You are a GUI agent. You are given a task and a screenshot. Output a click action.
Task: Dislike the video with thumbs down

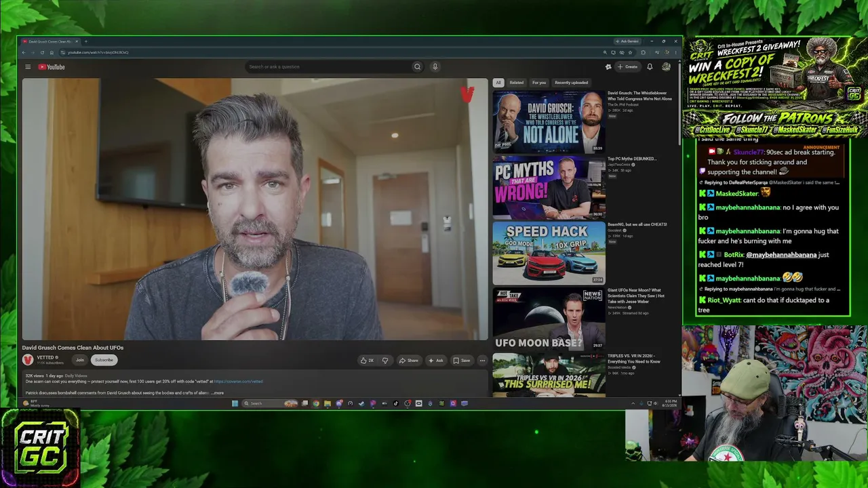pyautogui.click(x=385, y=361)
